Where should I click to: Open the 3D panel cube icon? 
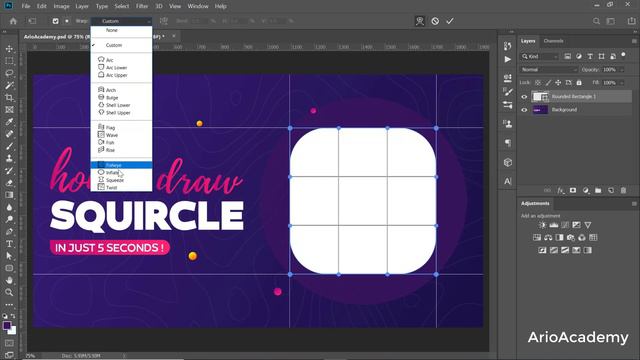pyautogui.click(x=508, y=162)
